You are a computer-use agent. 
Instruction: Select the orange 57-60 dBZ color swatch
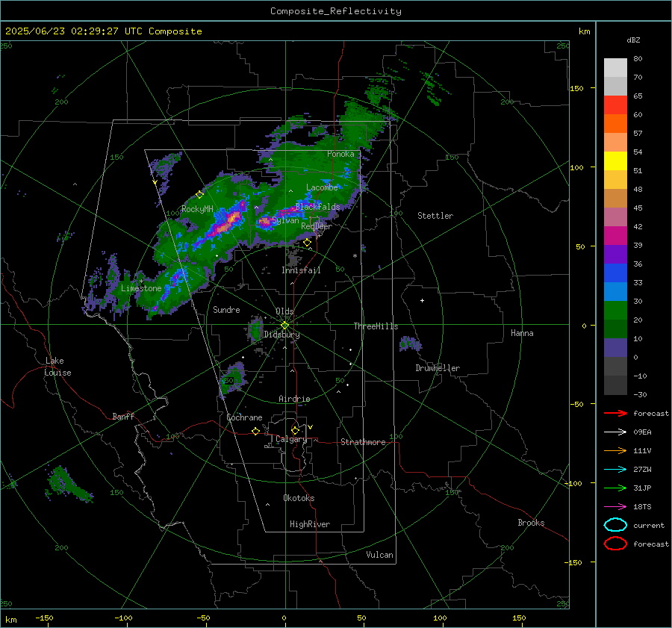(615, 124)
